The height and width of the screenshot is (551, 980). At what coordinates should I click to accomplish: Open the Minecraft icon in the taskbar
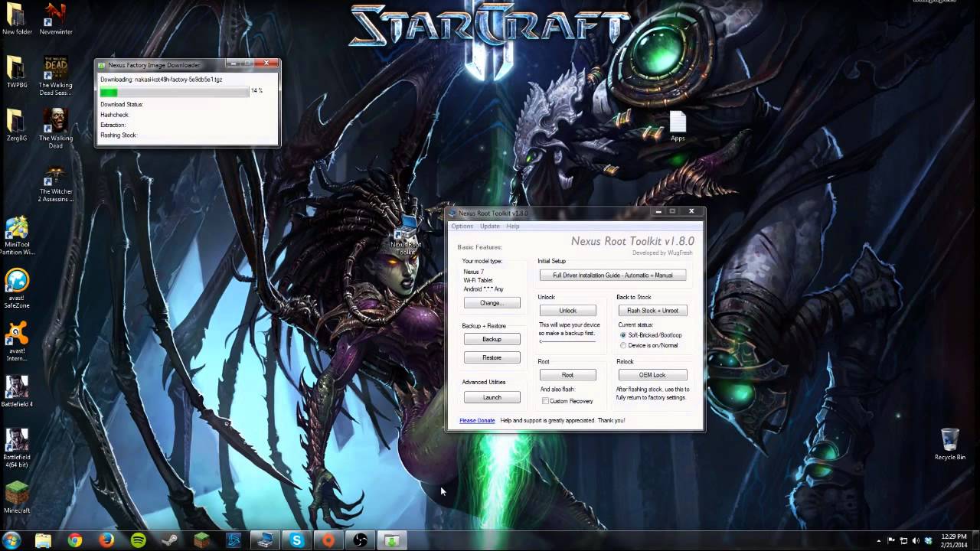(x=201, y=540)
